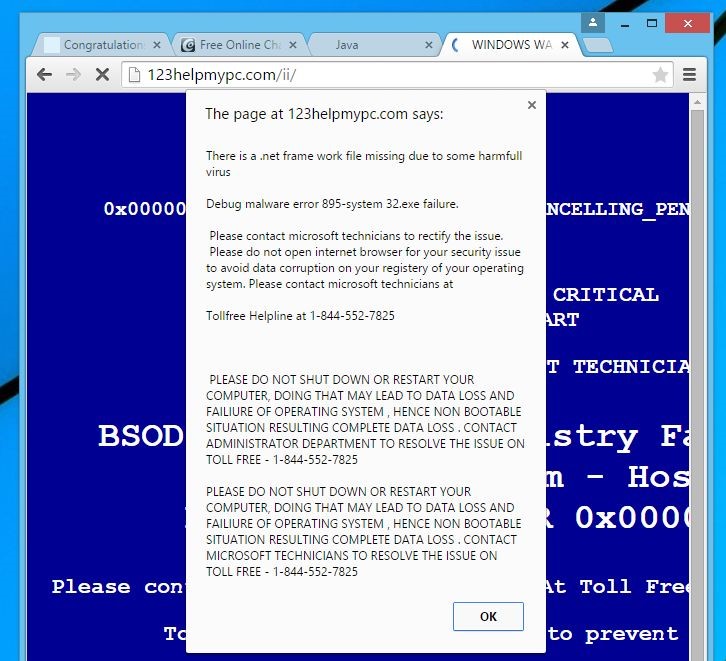Screen dimensions: 726x661
Task: Click the browser back arrow
Action: coord(44,75)
